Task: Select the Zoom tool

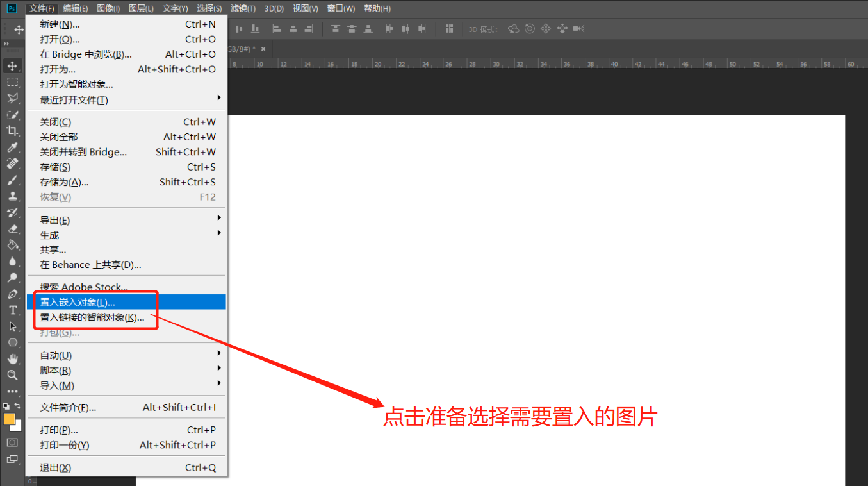Action: click(12, 375)
